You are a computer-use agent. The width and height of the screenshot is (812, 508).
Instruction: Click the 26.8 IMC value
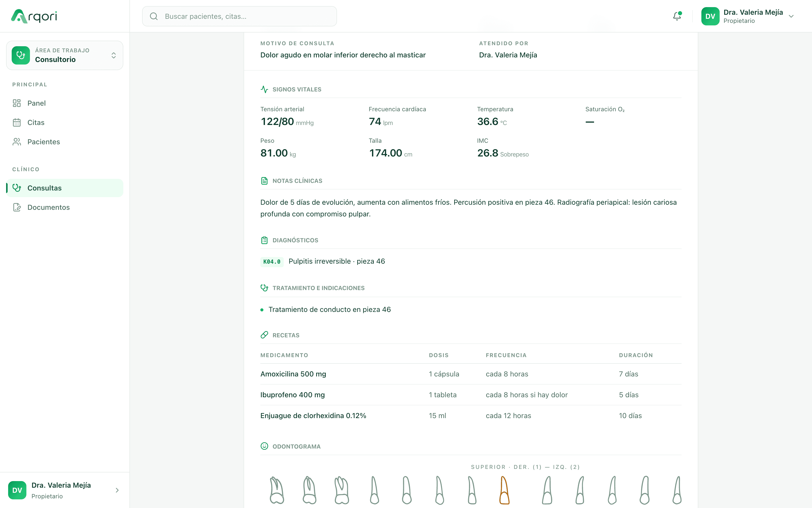tap(487, 153)
